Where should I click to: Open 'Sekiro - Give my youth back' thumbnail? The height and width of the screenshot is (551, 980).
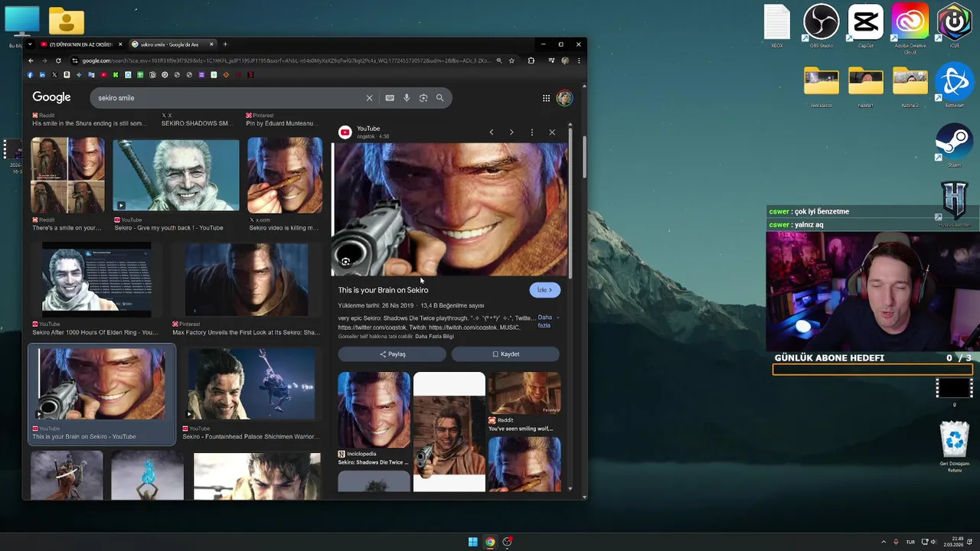click(x=176, y=175)
